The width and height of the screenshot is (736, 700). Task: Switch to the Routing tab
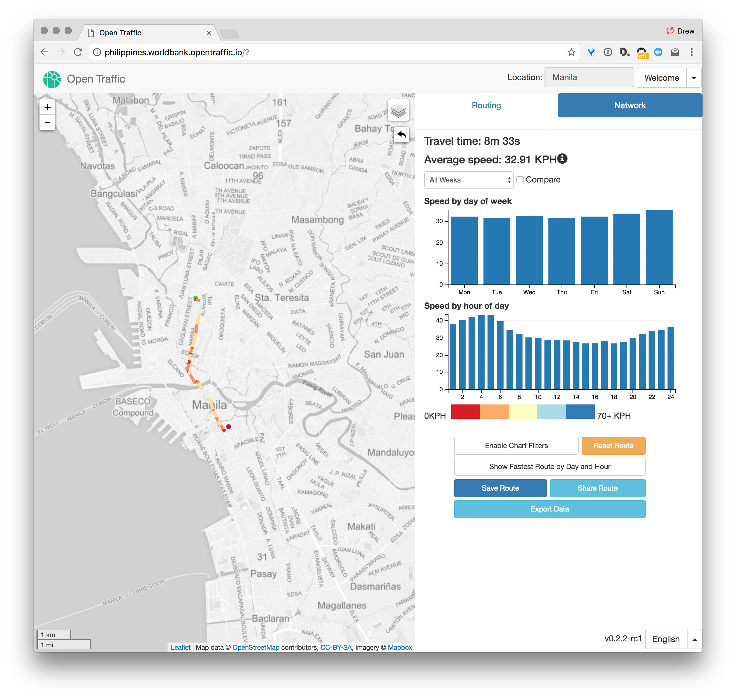tap(486, 105)
